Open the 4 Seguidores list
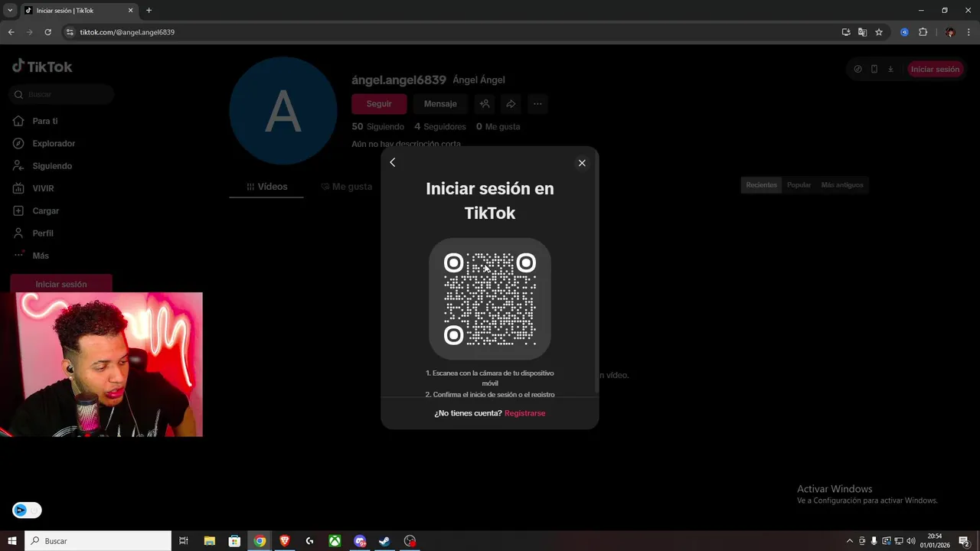This screenshot has height=551, width=980. (439, 126)
